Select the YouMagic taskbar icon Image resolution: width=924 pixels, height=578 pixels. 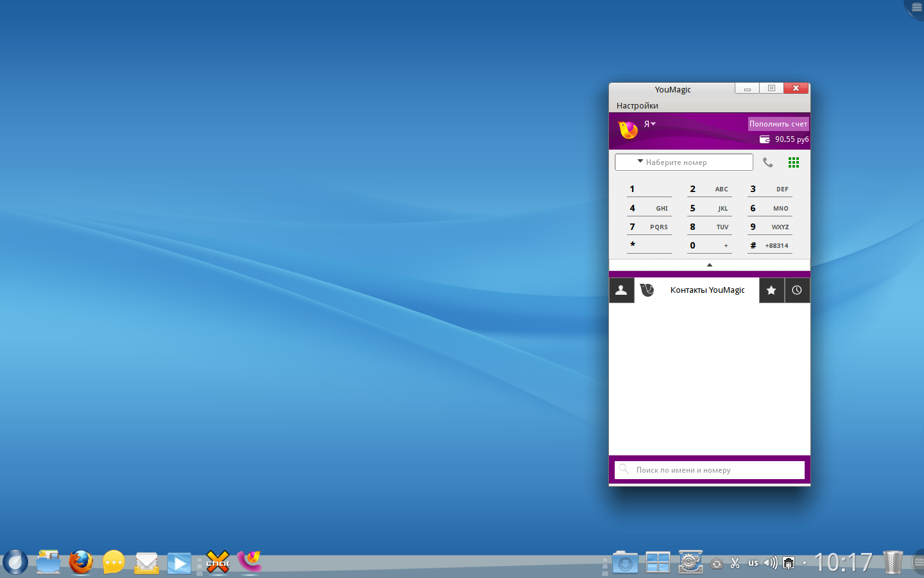(x=250, y=562)
